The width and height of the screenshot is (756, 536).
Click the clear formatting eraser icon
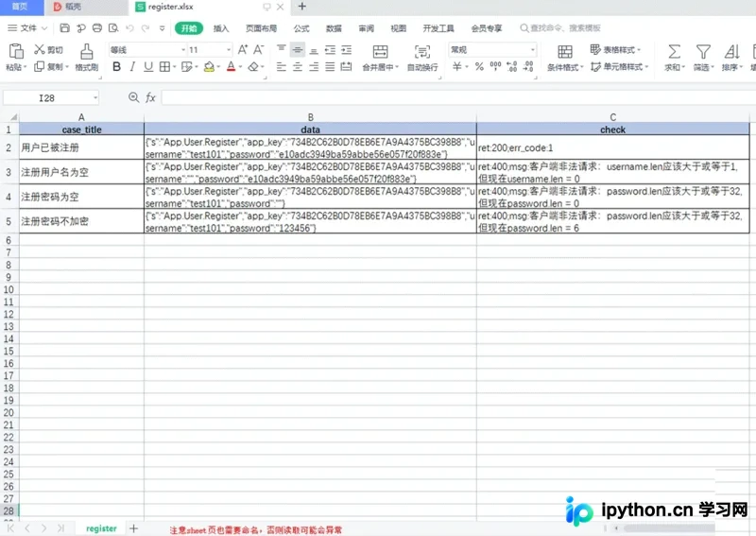(253, 66)
